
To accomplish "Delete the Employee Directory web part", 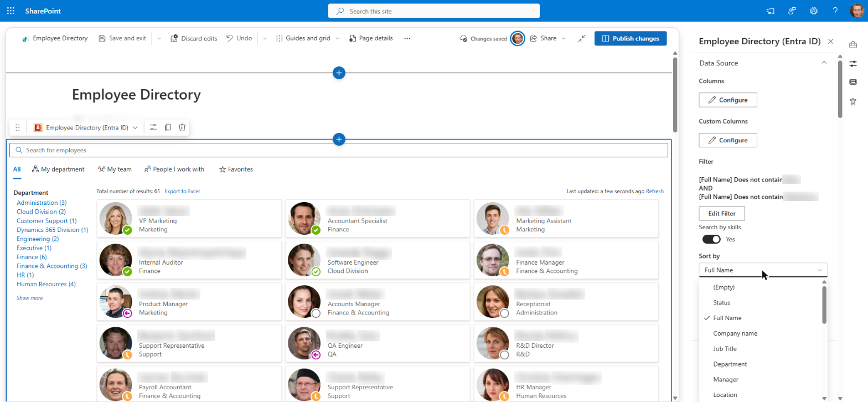I will coord(182,127).
